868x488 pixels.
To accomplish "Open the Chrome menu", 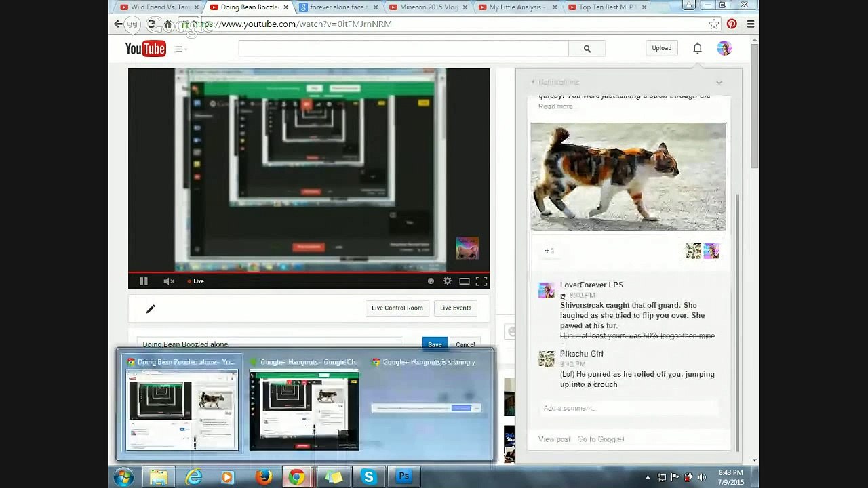I will click(750, 24).
